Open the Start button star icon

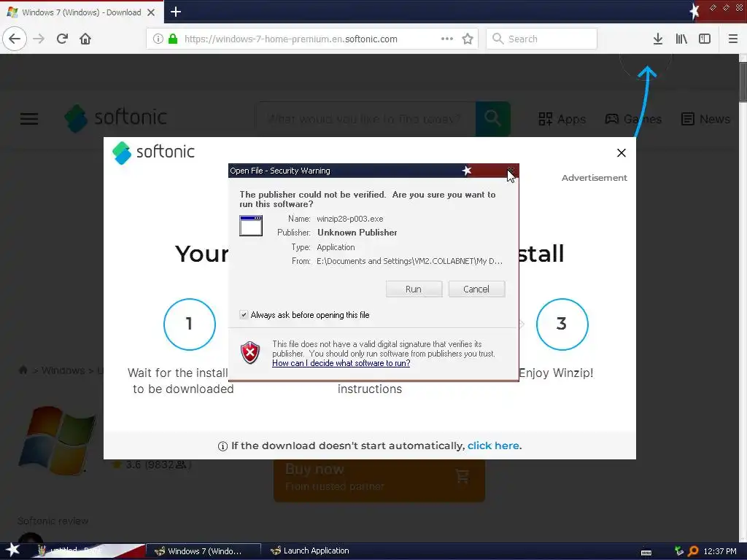point(12,550)
